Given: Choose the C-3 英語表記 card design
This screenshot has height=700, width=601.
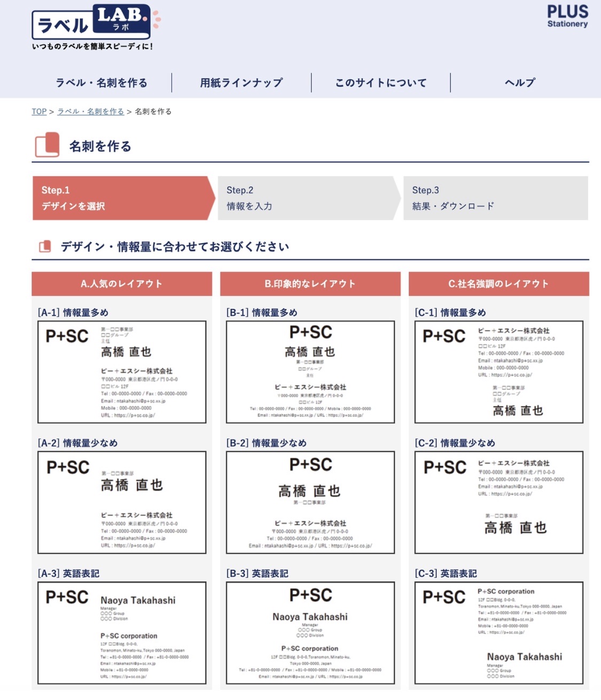Looking at the screenshot, I should 499,633.
